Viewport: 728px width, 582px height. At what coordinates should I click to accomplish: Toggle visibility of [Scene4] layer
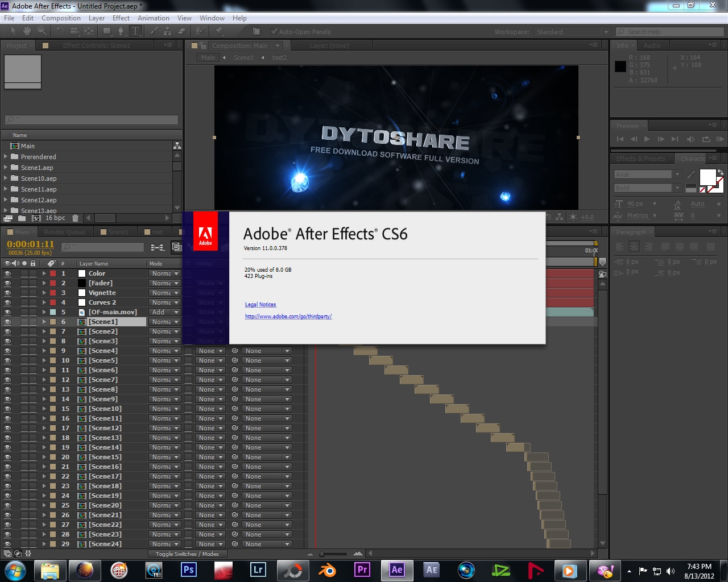[x=7, y=351]
